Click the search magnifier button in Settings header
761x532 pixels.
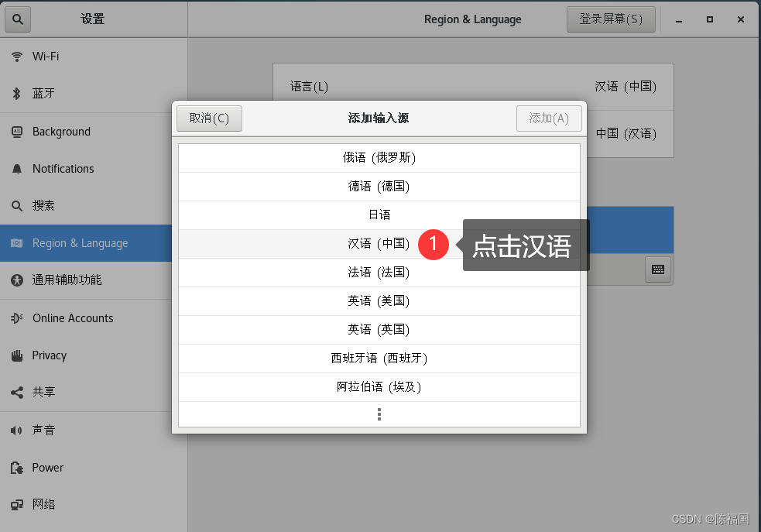click(x=18, y=19)
